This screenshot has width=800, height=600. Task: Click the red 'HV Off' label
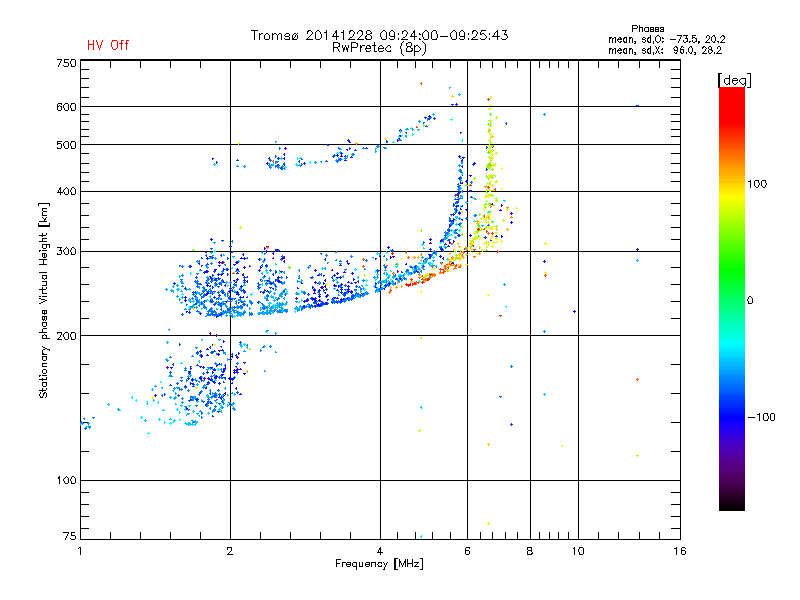coord(108,45)
